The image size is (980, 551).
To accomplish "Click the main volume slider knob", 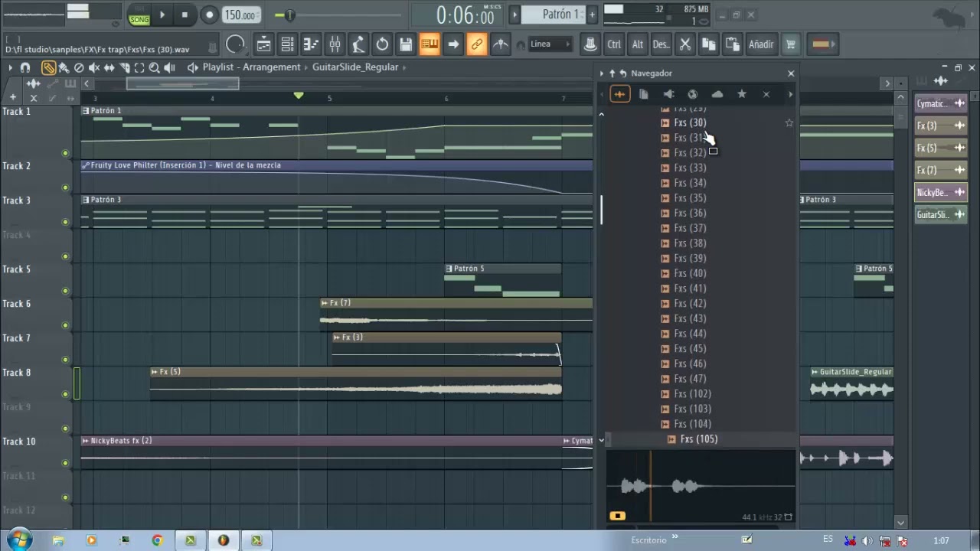I will 289,15.
